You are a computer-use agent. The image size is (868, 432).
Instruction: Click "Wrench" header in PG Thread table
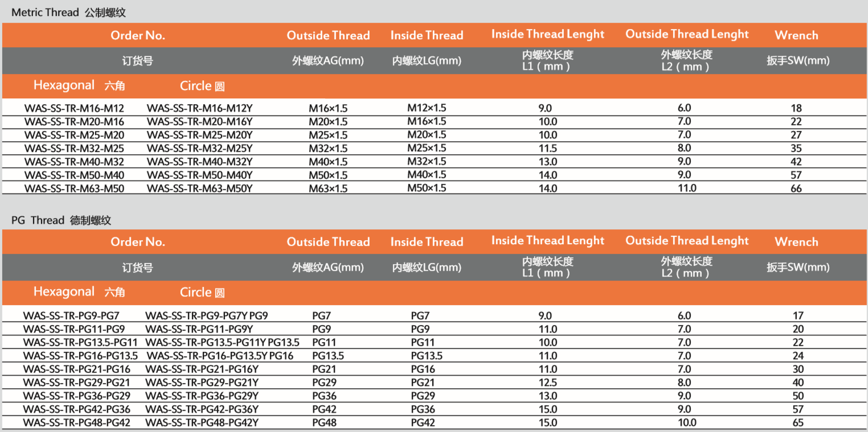pos(796,242)
